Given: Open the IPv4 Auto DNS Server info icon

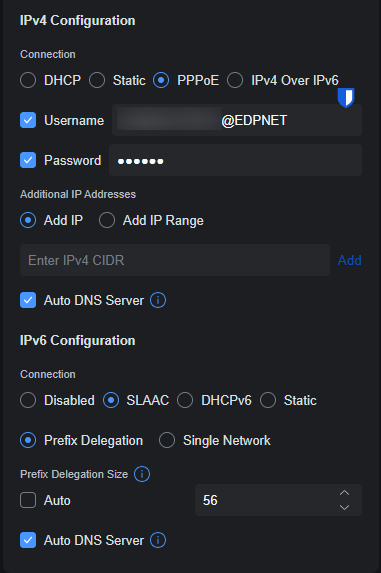Looking at the screenshot, I should pyautogui.click(x=158, y=300).
